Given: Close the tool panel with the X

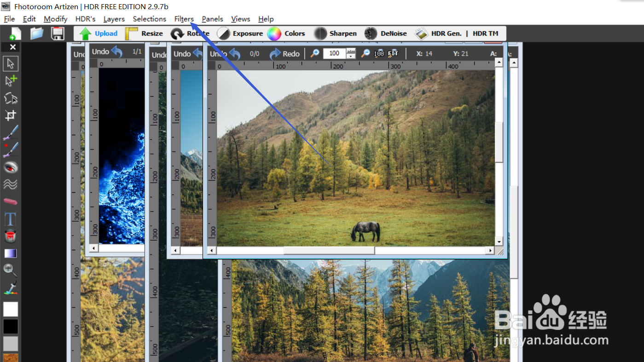Looking at the screenshot, I should click(x=13, y=47).
